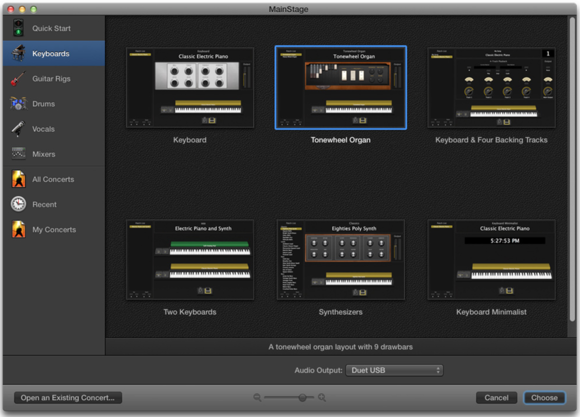Click the My Concerts label

point(54,229)
